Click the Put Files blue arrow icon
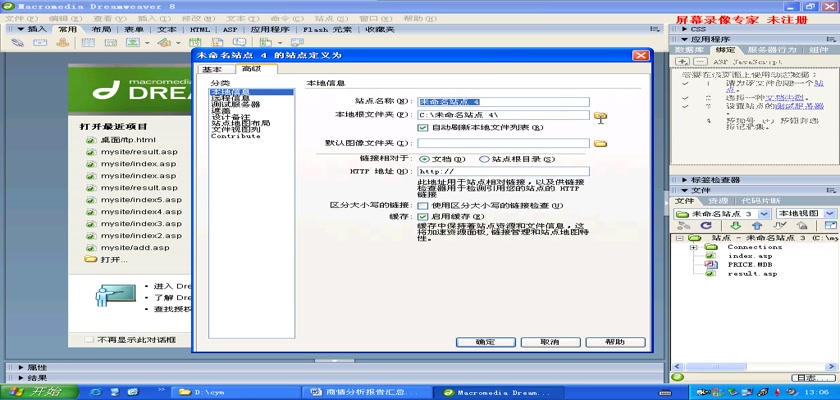Image resolution: width=840 pixels, height=400 pixels. pos(756,226)
